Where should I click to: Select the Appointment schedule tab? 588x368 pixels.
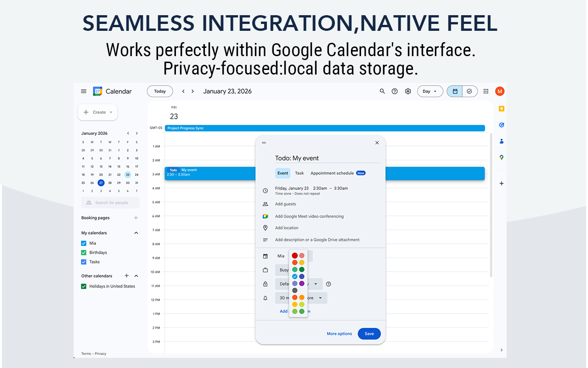coord(338,173)
